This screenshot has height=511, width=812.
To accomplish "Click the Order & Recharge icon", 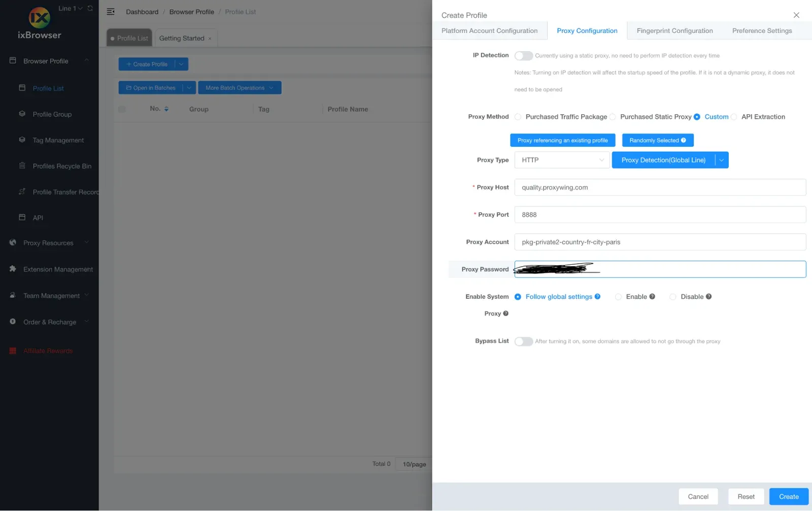I will [13, 322].
